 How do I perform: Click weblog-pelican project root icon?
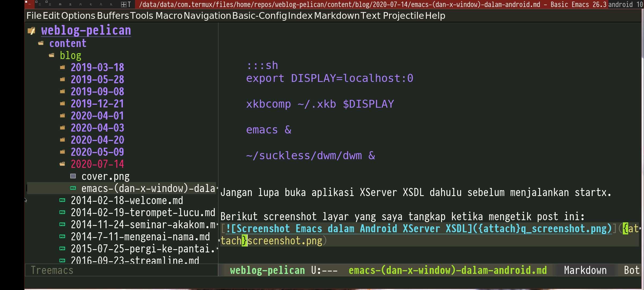tap(31, 31)
